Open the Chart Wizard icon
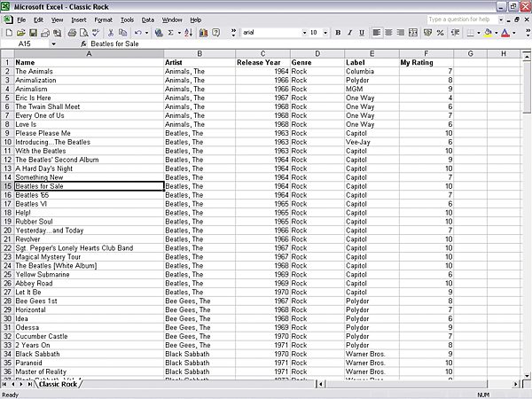This screenshot has height=399, width=532. pyautogui.click(x=204, y=33)
